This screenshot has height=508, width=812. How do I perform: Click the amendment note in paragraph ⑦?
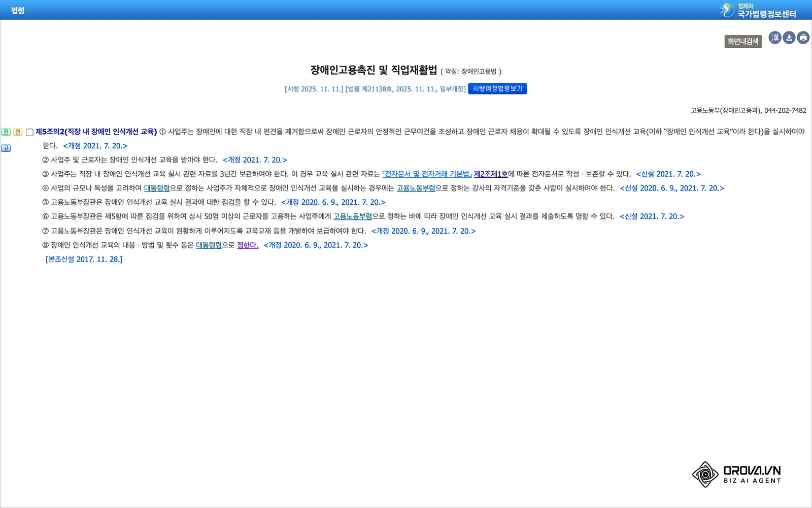click(423, 231)
